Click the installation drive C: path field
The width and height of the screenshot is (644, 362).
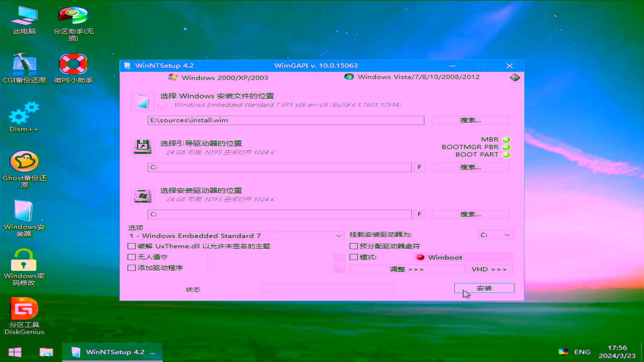(x=279, y=214)
